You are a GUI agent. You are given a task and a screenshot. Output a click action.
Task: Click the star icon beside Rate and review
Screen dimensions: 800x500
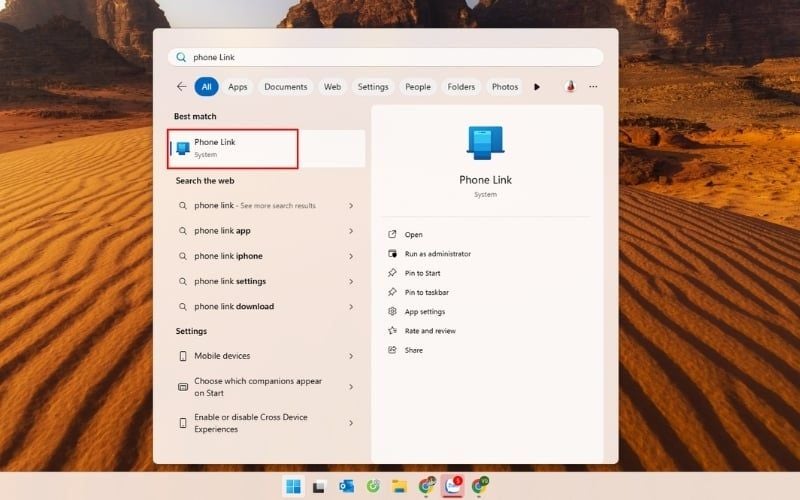click(392, 331)
